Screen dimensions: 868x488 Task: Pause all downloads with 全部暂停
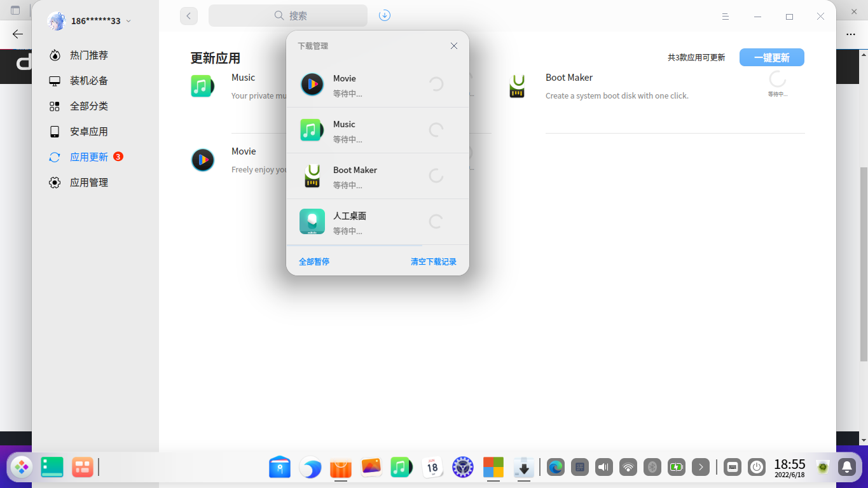coord(314,261)
